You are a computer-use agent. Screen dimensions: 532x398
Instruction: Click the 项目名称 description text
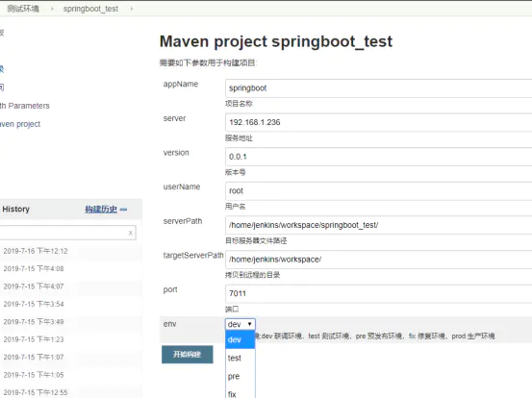[239, 104]
